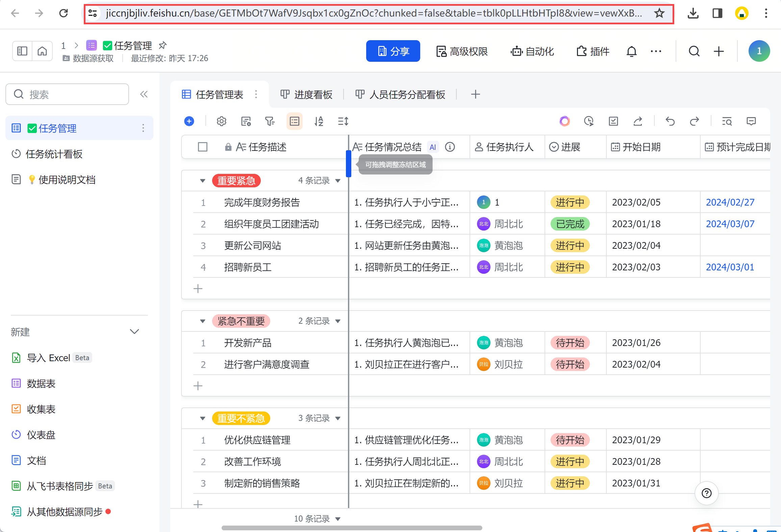Click the horizontal scrollbar at table bottom
The width and height of the screenshot is (781, 532).
pos(352,528)
